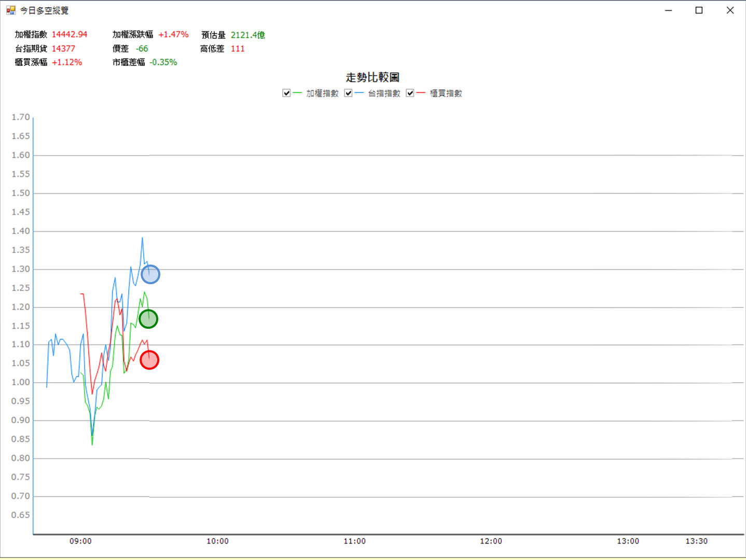Disable the 櫃買指數 series checkbox

pos(410,93)
